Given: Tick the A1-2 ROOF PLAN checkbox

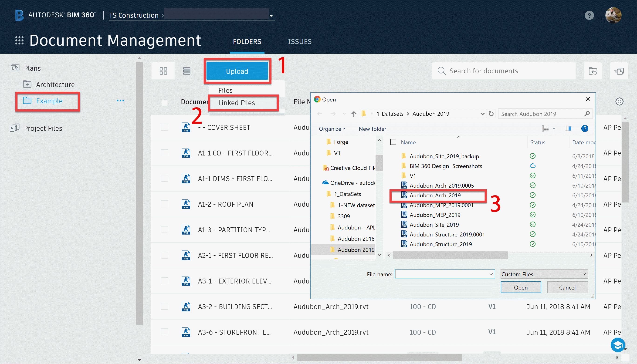Looking at the screenshot, I should (164, 204).
